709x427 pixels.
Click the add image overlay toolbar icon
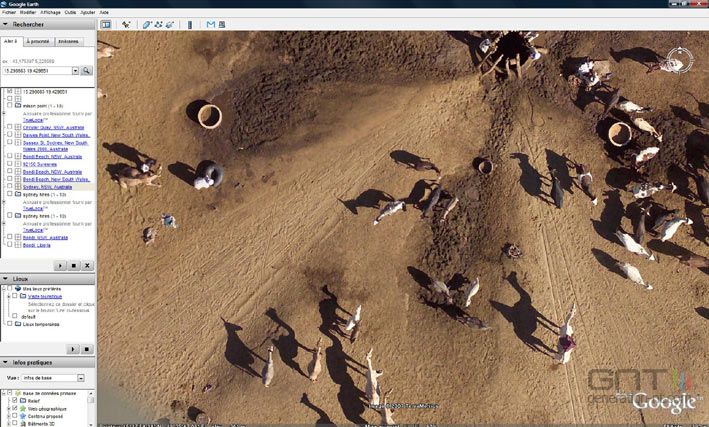tap(170, 24)
